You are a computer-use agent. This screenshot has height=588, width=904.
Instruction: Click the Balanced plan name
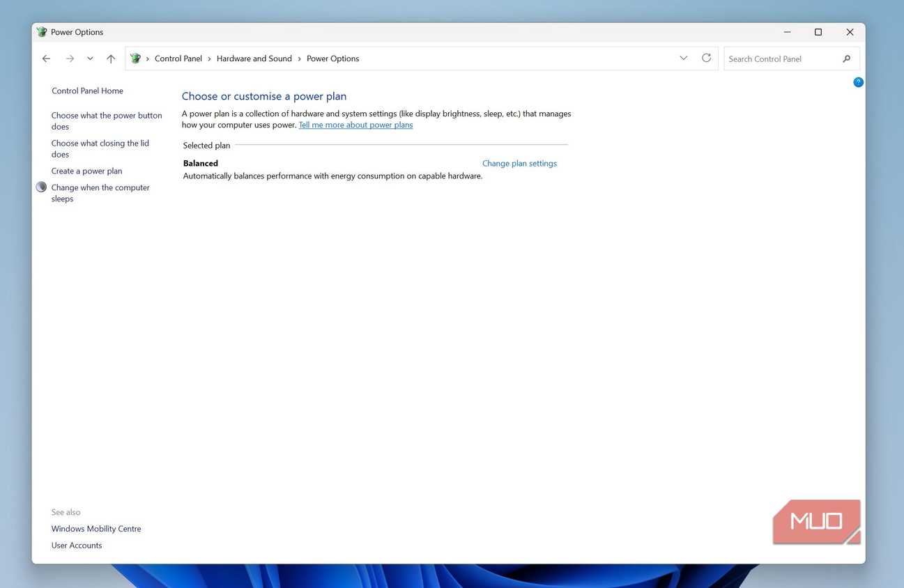click(201, 164)
